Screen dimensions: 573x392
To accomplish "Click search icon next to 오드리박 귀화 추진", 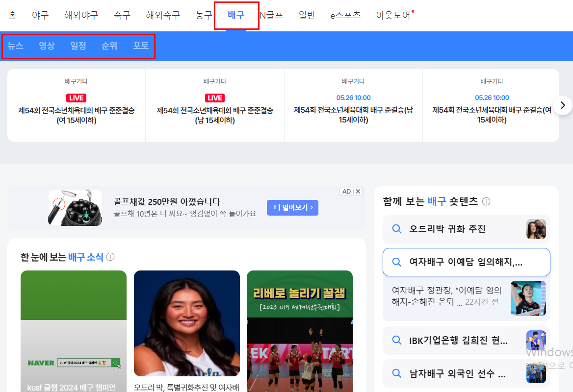I will pyautogui.click(x=397, y=229).
